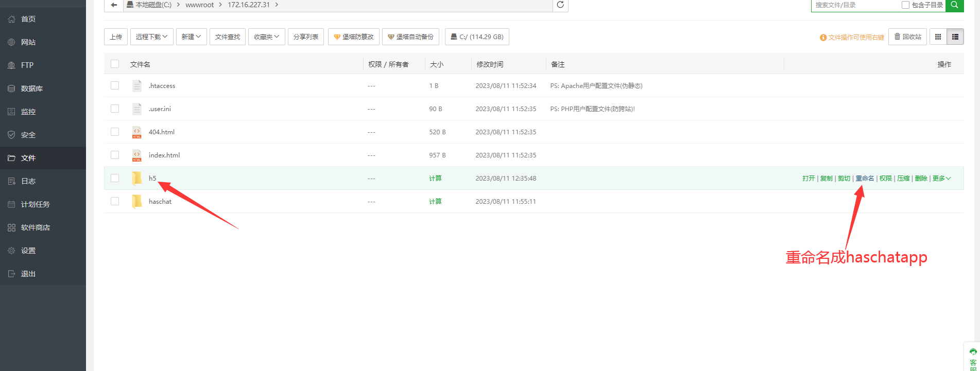Click the 搜索文件/目录 search field

coord(855,5)
